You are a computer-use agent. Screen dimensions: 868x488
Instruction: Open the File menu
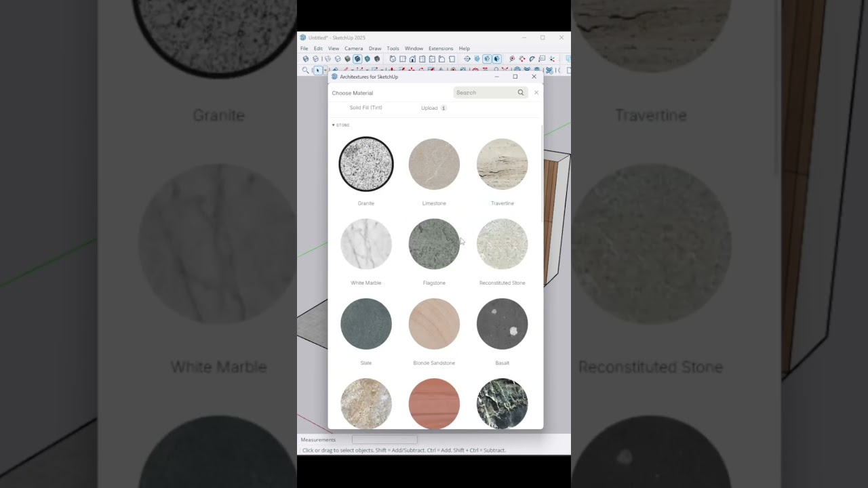(x=304, y=49)
